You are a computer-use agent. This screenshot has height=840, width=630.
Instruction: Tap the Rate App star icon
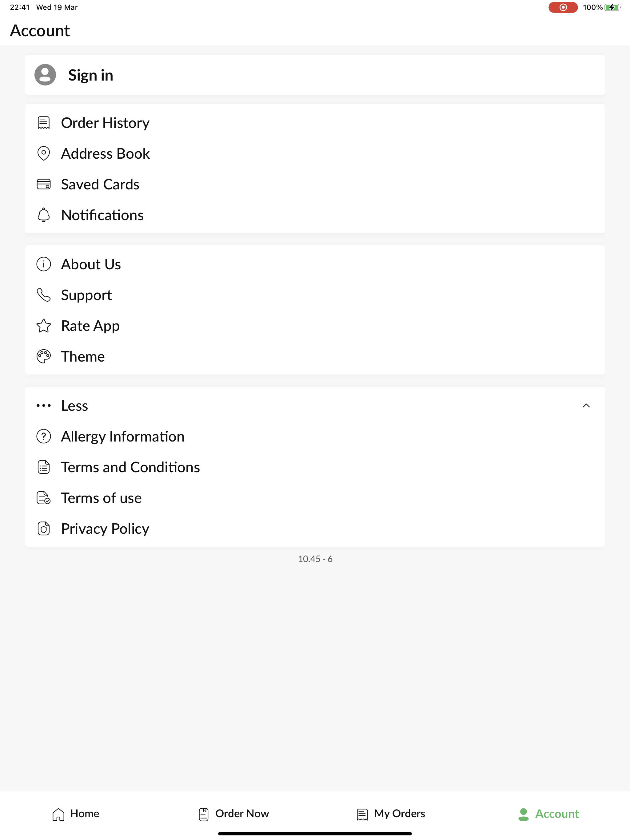point(44,326)
